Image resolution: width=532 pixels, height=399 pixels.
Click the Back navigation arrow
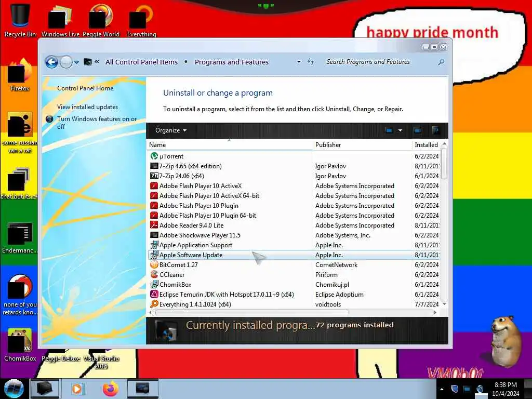click(51, 62)
